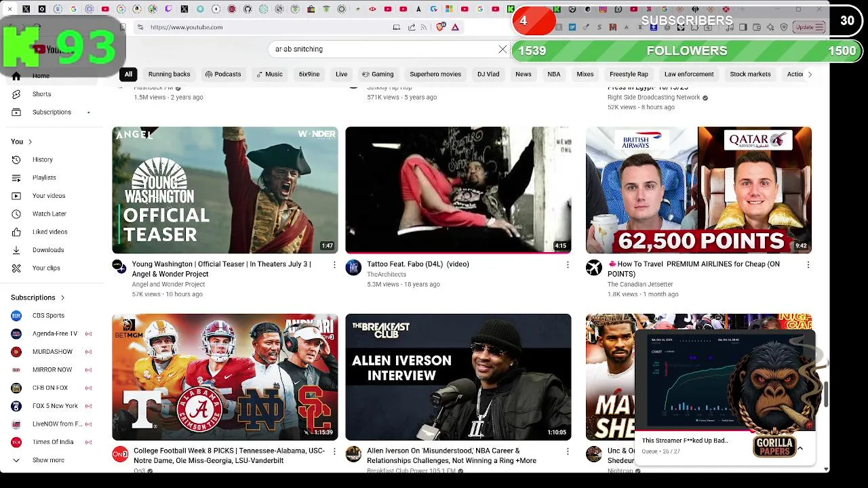Open College Football Week 8 PICKS title
The width and height of the screenshot is (868, 488).
coord(229,455)
